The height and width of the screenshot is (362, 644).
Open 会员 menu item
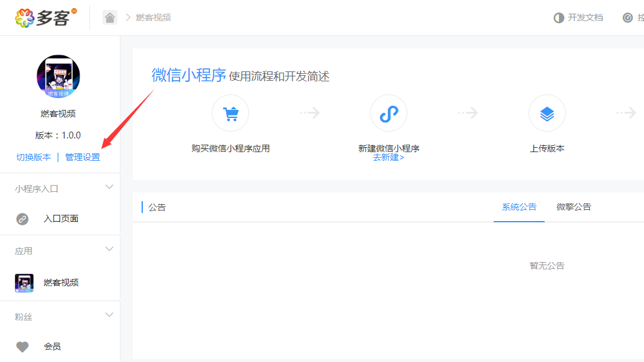(52, 346)
